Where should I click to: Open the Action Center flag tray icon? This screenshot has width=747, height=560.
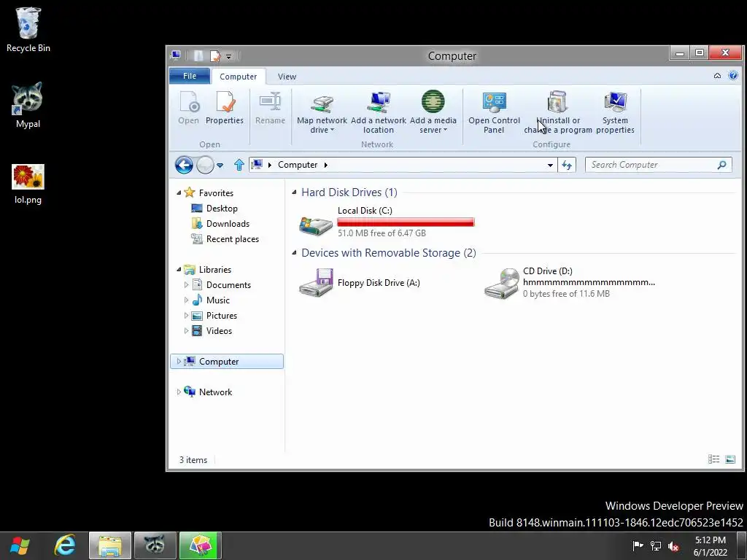point(638,545)
